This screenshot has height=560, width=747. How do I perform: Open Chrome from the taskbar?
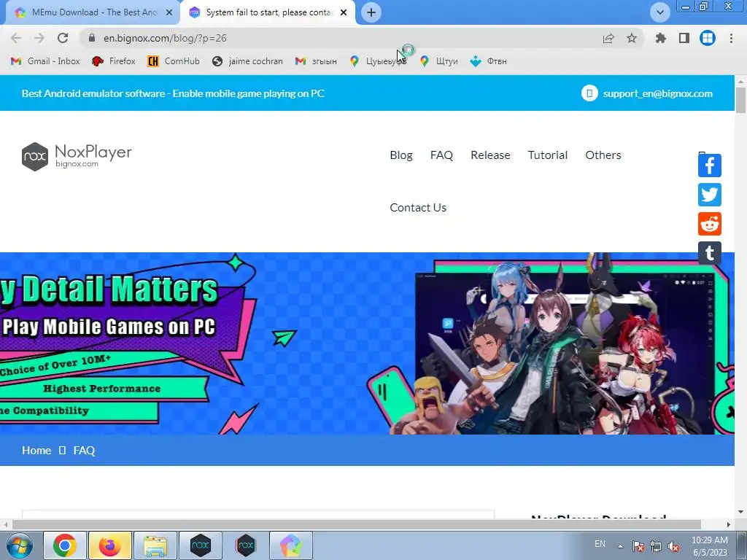coord(65,545)
